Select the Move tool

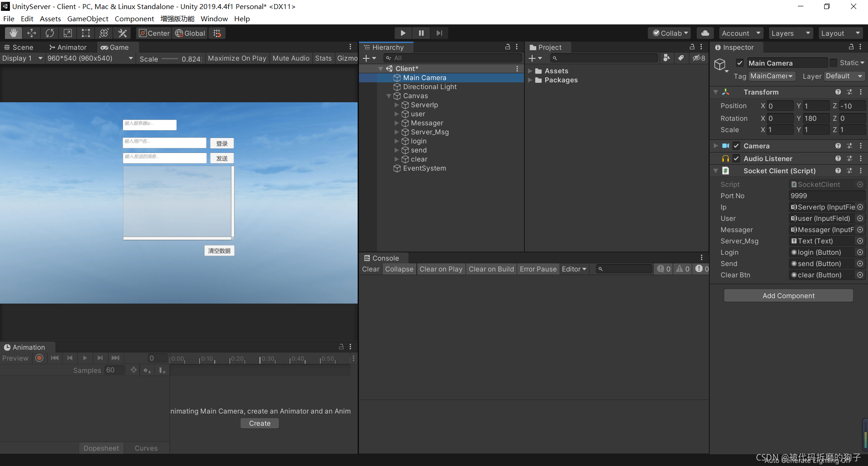pyautogui.click(x=31, y=33)
